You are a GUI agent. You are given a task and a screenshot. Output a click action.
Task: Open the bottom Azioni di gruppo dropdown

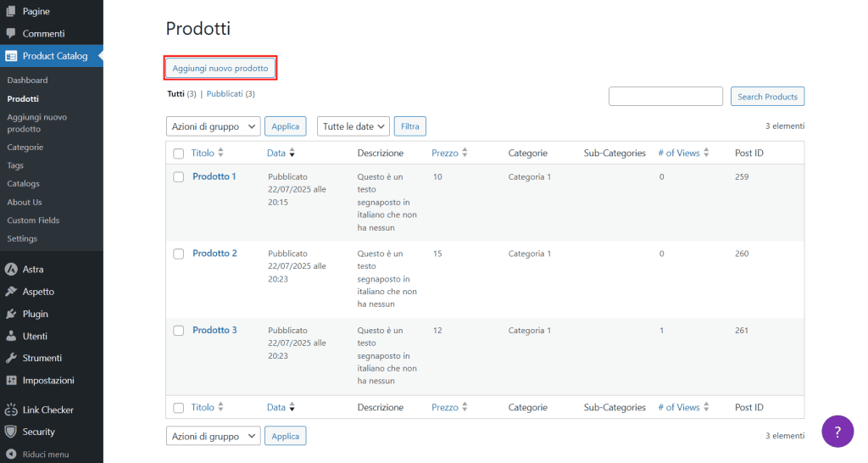coord(213,436)
